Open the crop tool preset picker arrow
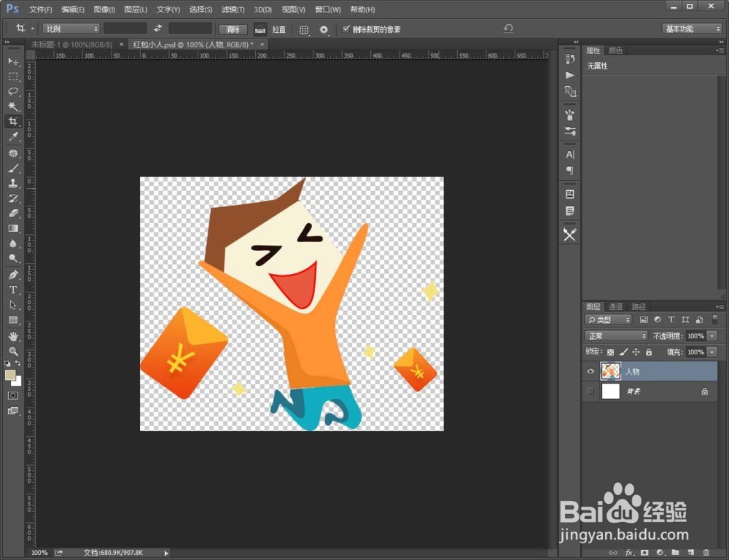Image resolution: width=729 pixels, height=560 pixels. click(33, 29)
